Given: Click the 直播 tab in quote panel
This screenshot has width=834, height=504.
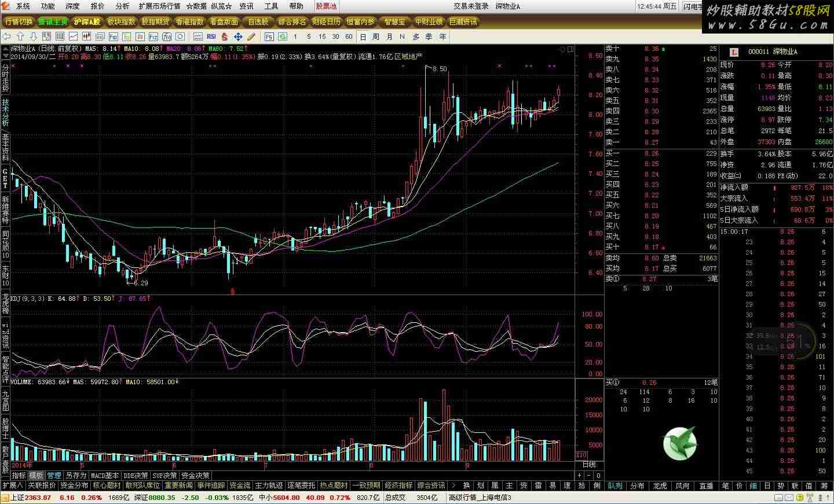Looking at the screenshot, I should [x=706, y=485].
